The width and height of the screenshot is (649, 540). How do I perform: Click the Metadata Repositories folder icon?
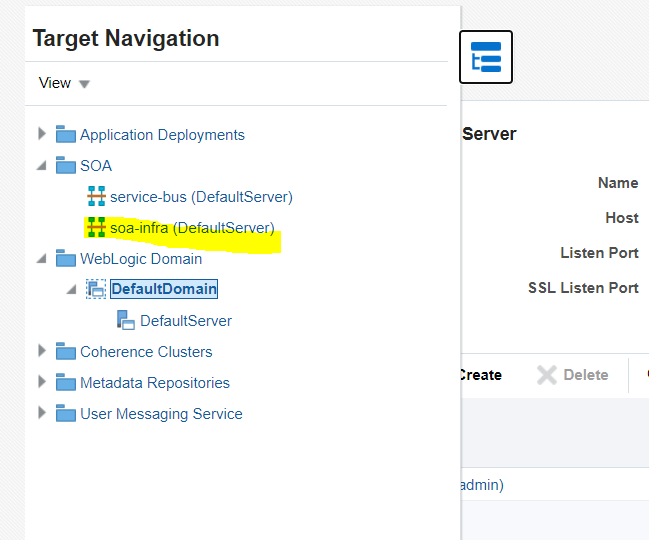pyautogui.click(x=66, y=383)
